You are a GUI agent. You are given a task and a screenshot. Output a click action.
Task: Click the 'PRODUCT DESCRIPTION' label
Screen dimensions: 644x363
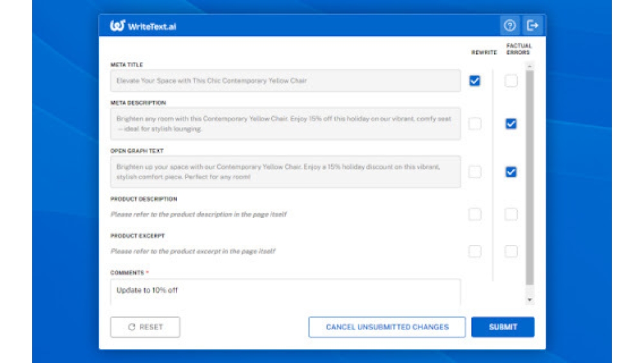click(144, 199)
